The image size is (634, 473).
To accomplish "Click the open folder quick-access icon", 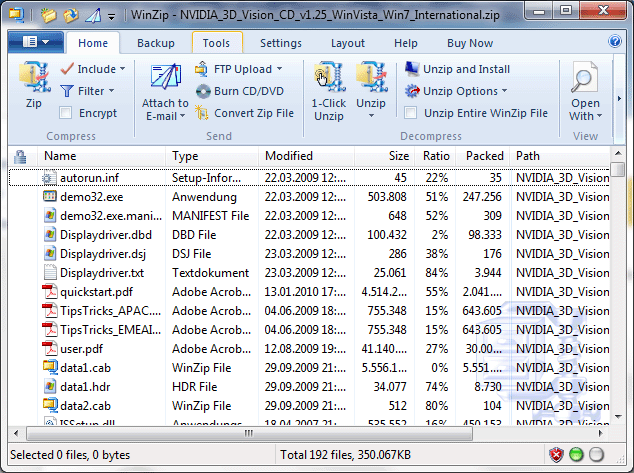I will click(x=48, y=15).
